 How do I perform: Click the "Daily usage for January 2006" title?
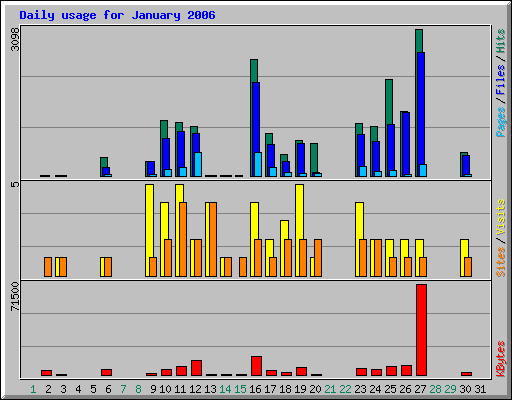[x=117, y=16]
